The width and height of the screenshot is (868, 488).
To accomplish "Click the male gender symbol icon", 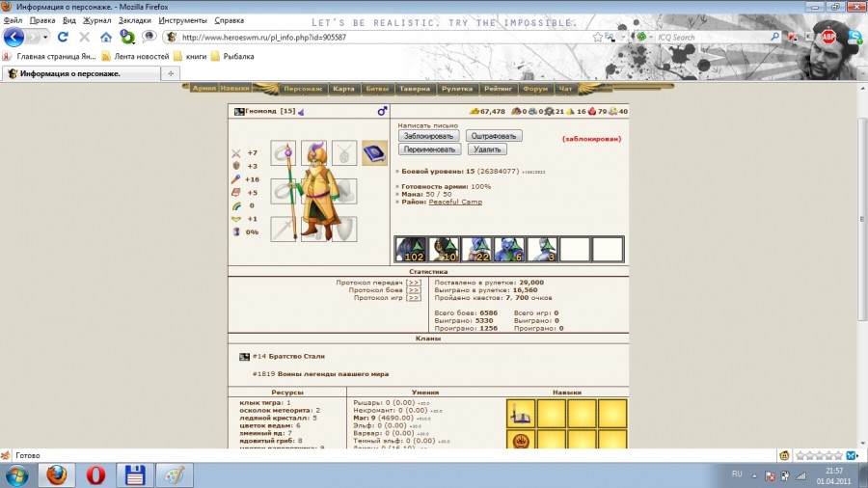I will [382, 111].
